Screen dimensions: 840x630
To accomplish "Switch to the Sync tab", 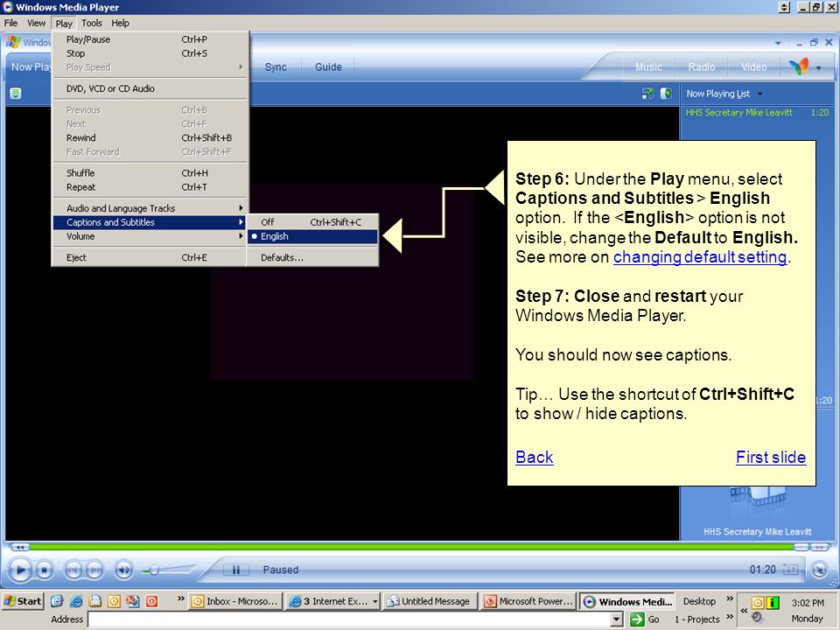I will pos(276,67).
